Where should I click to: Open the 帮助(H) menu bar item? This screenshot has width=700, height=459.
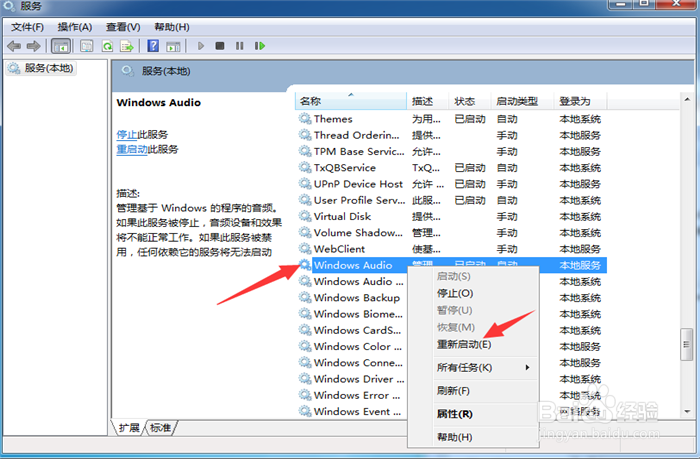(172, 27)
